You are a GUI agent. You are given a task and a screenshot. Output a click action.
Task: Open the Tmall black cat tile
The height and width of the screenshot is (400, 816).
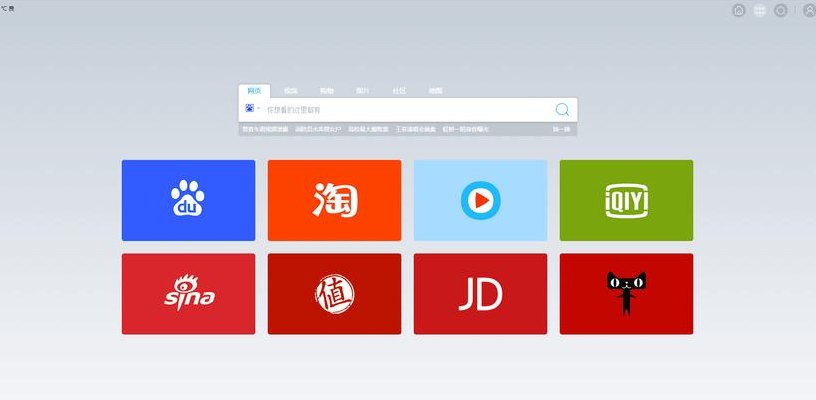click(627, 294)
